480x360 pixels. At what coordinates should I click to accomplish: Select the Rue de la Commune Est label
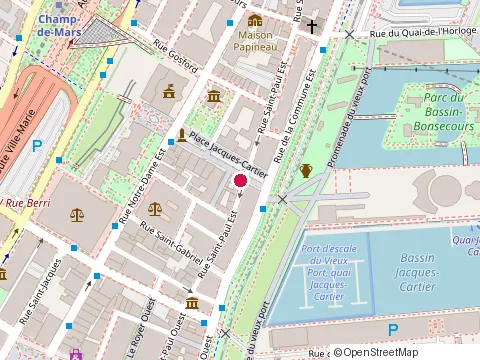294,116
